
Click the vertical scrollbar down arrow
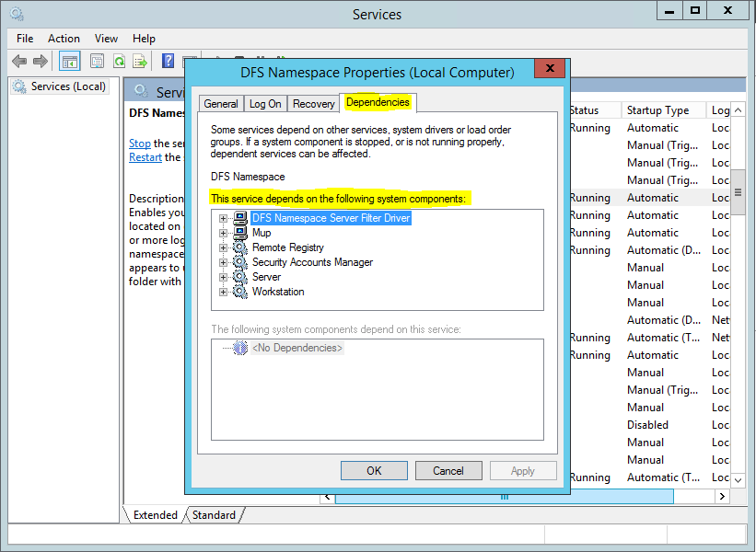[739, 479]
